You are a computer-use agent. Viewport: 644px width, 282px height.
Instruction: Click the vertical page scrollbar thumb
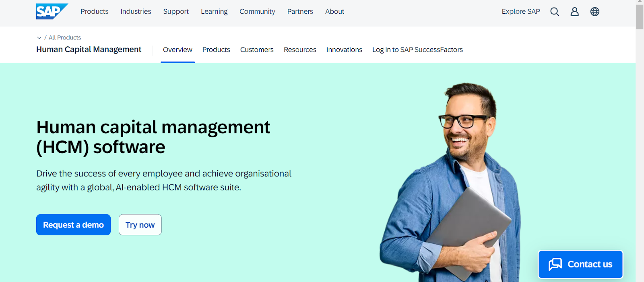coord(640,17)
